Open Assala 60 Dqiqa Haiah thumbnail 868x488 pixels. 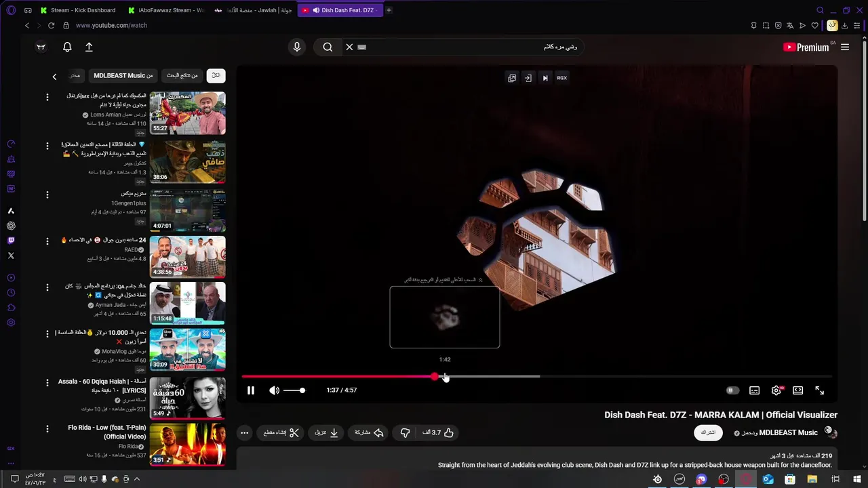pos(188,397)
